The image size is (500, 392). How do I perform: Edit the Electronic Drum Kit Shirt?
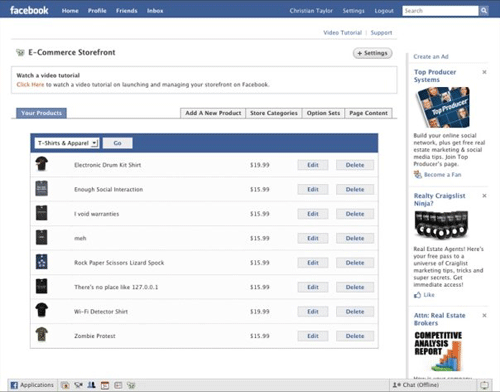[x=313, y=165]
